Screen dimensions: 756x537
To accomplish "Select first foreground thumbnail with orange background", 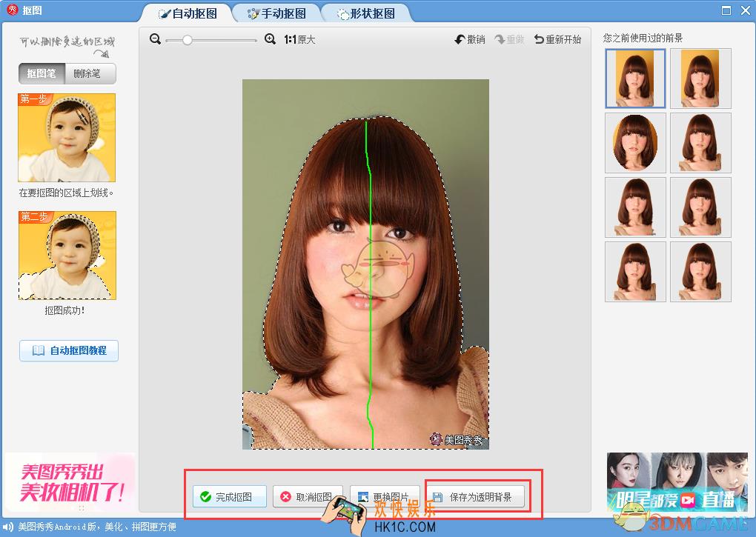I will click(635, 78).
